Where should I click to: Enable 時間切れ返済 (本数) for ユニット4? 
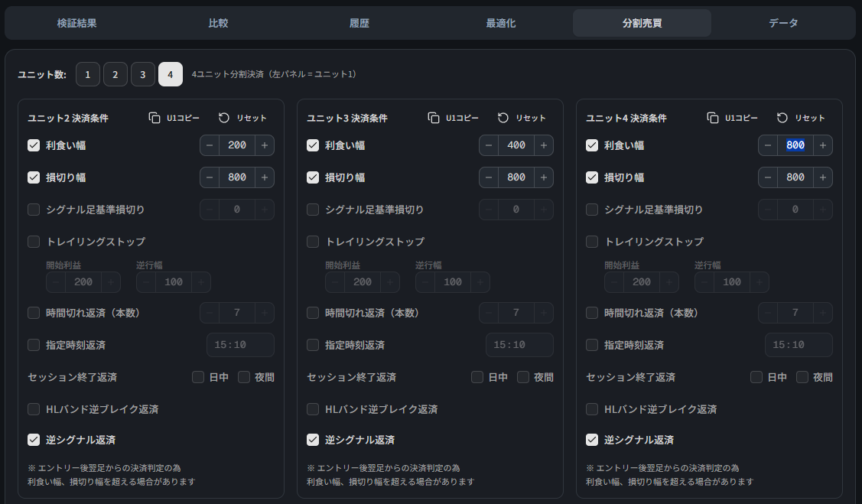tap(592, 313)
